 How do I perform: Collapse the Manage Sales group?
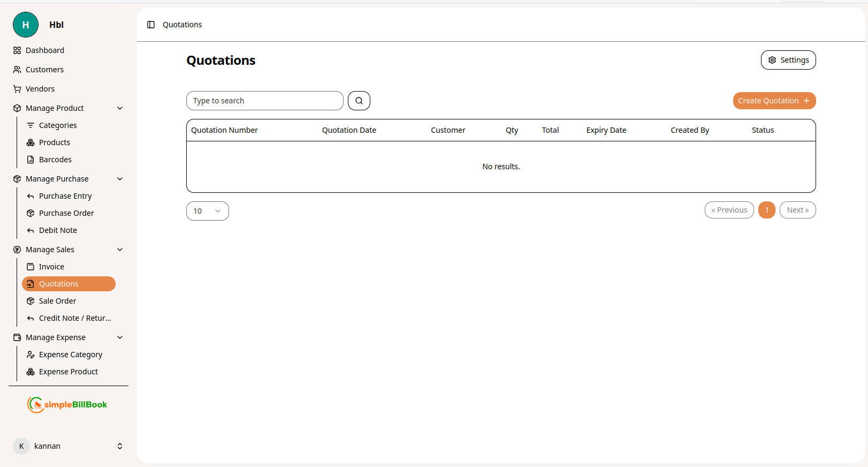pyautogui.click(x=120, y=250)
